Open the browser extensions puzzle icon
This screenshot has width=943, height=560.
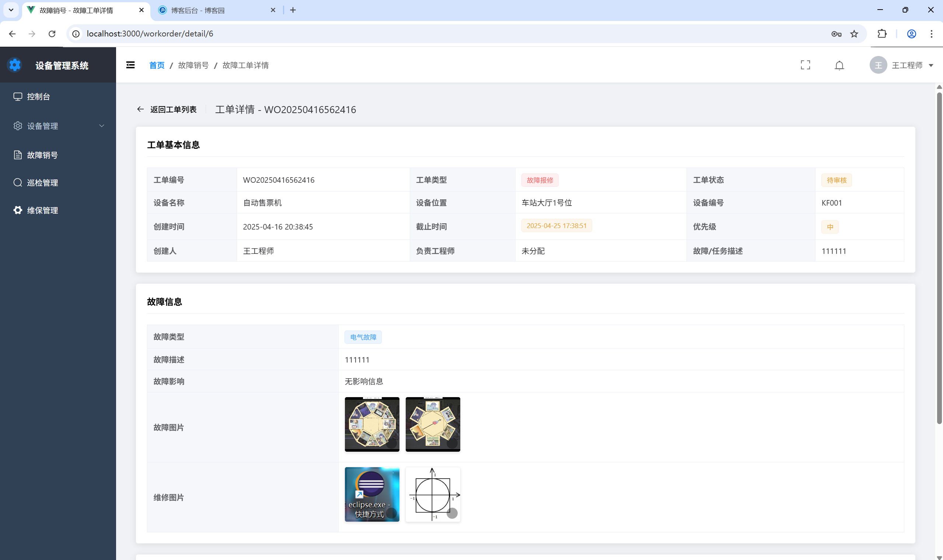click(882, 34)
